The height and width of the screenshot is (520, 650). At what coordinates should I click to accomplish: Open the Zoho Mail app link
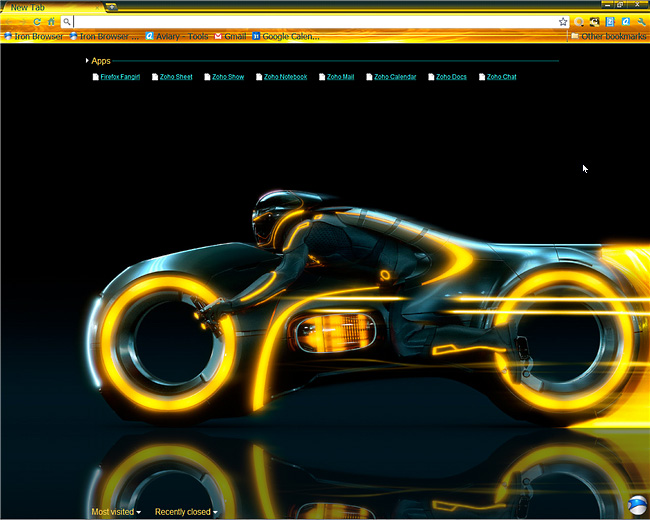[339, 77]
